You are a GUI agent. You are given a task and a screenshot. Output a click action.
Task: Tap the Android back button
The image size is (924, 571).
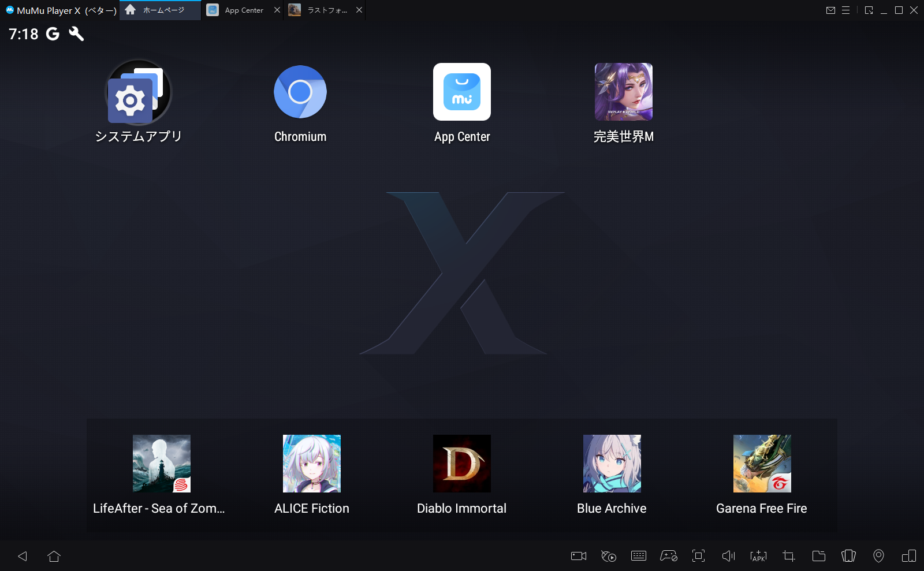(x=23, y=556)
